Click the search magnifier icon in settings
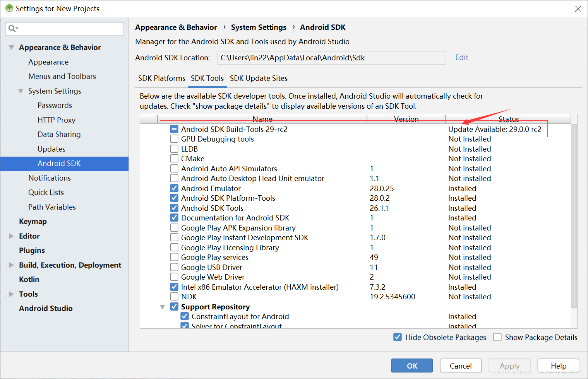The height and width of the screenshot is (379, 588). pyautogui.click(x=13, y=28)
